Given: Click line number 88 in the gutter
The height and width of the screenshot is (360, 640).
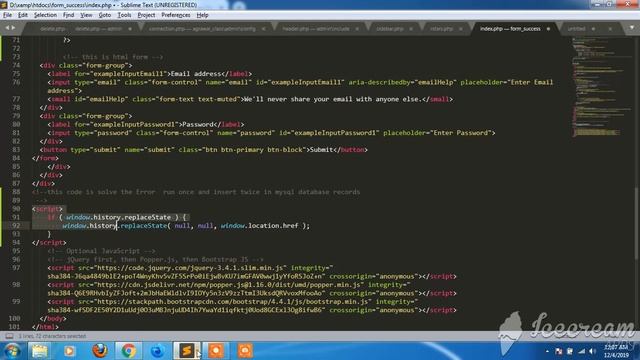Looking at the screenshot, I should click(x=16, y=192).
